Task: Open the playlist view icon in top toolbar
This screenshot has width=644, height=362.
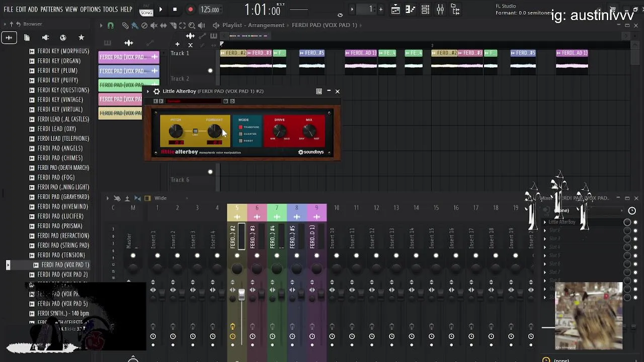Action: click(x=396, y=10)
